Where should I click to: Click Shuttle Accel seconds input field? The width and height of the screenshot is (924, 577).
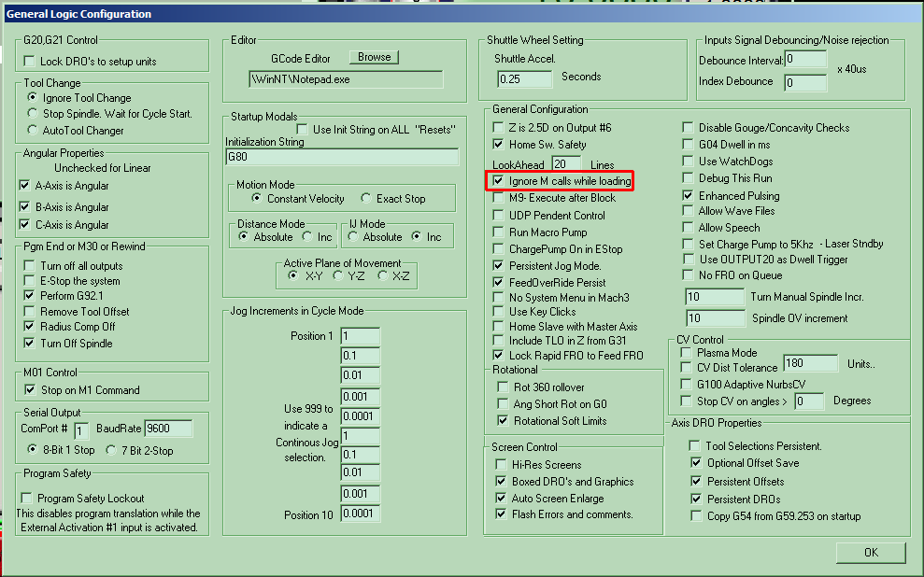point(522,79)
